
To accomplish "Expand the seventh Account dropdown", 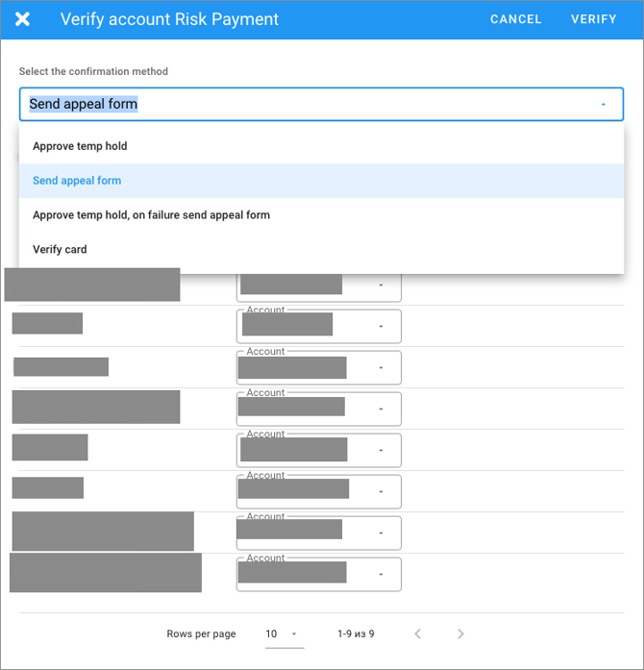I will [381, 534].
